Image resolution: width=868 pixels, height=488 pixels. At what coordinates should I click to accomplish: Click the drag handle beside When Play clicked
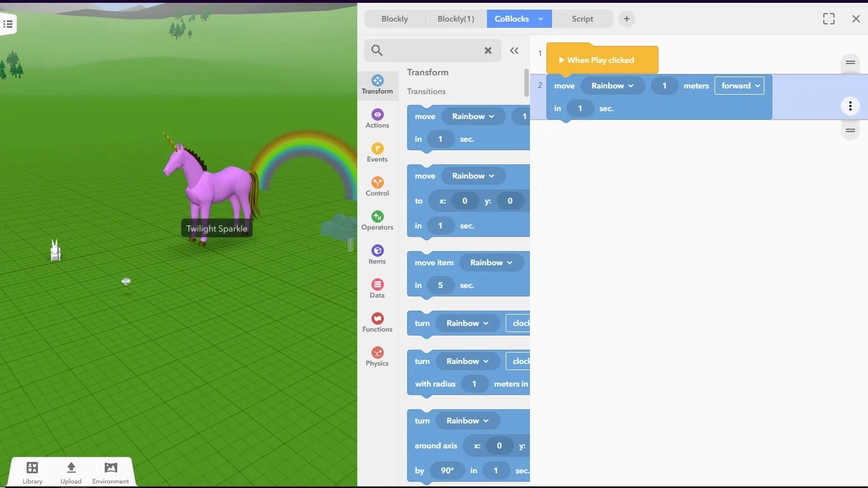coord(850,62)
